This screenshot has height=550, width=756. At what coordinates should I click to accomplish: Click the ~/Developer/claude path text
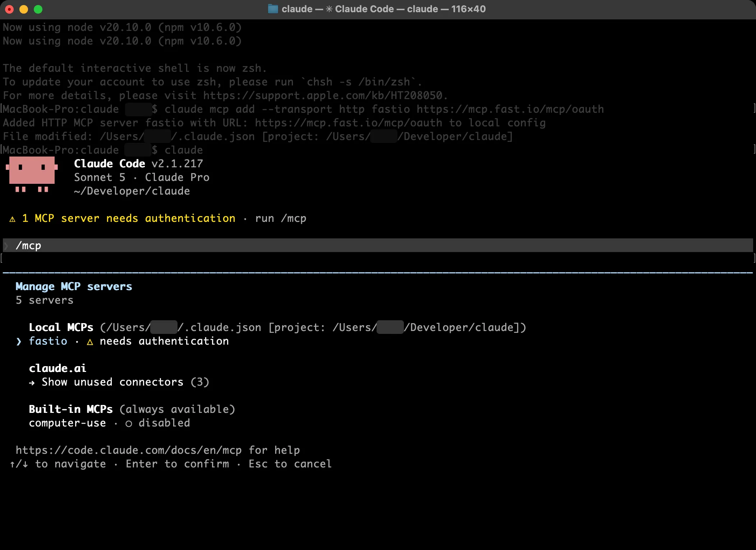click(x=132, y=191)
